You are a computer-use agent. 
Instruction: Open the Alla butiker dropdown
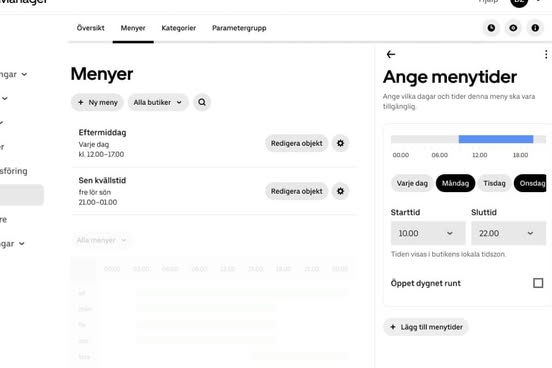158,102
